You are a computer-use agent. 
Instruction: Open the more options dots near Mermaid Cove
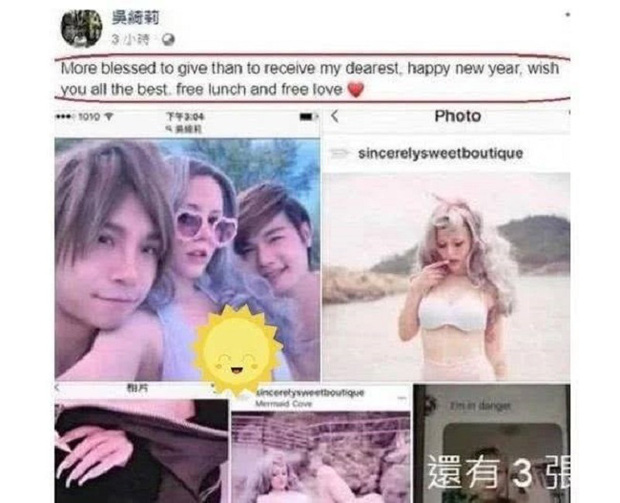click(401, 398)
